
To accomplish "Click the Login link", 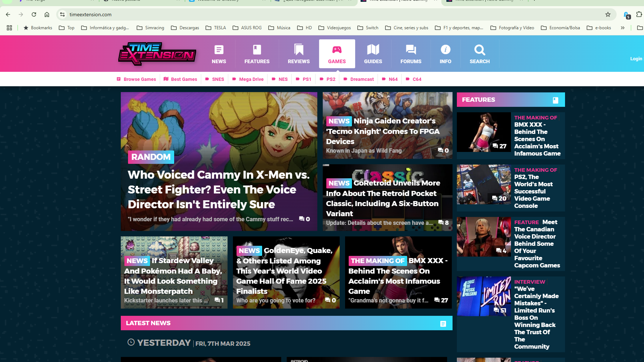I will [x=636, y=58].
